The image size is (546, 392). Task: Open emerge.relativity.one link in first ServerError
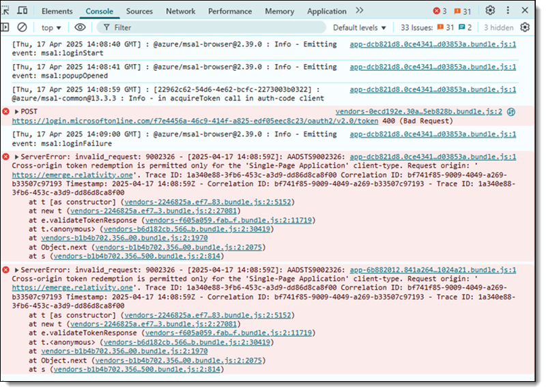pyautogui.click(x=72, y=175)
